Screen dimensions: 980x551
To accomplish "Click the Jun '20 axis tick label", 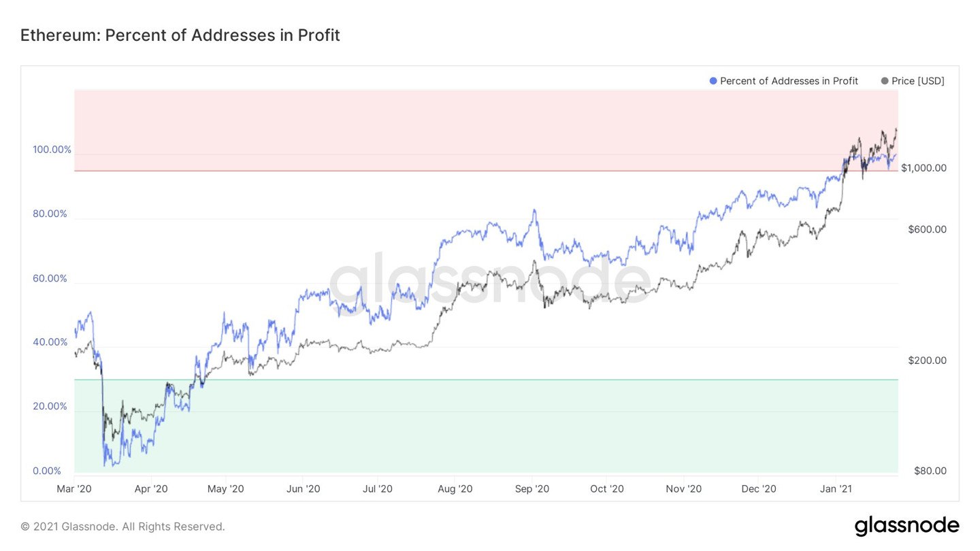I will [x=303, y=489].
